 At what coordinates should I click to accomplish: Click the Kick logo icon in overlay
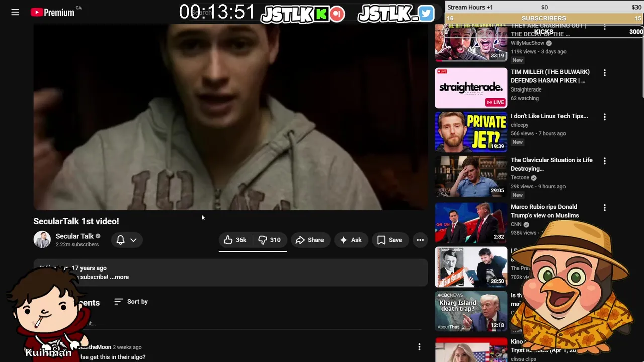(x=321, y=14)
